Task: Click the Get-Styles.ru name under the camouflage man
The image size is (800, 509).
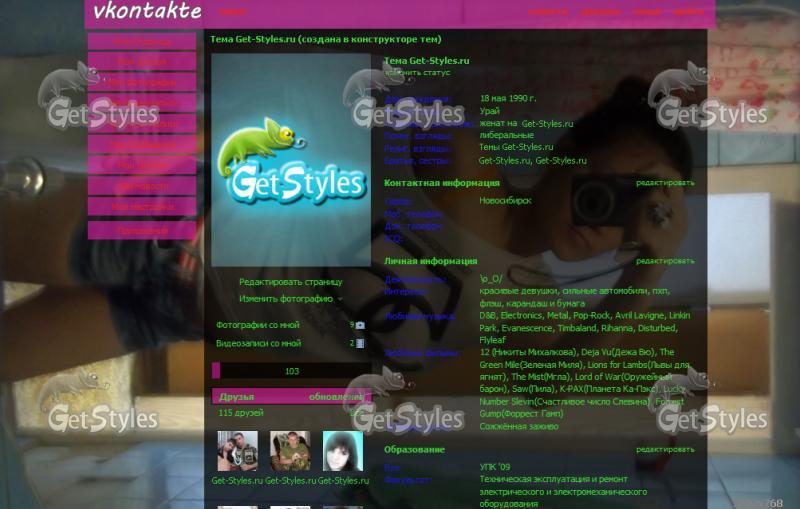Action: point(290,480)
